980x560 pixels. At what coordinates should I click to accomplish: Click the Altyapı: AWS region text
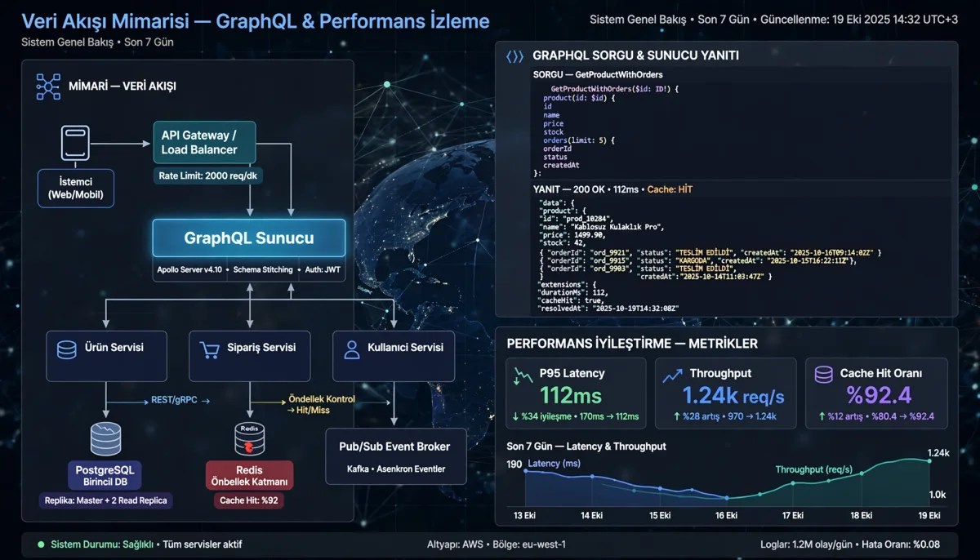coord(497,544)
